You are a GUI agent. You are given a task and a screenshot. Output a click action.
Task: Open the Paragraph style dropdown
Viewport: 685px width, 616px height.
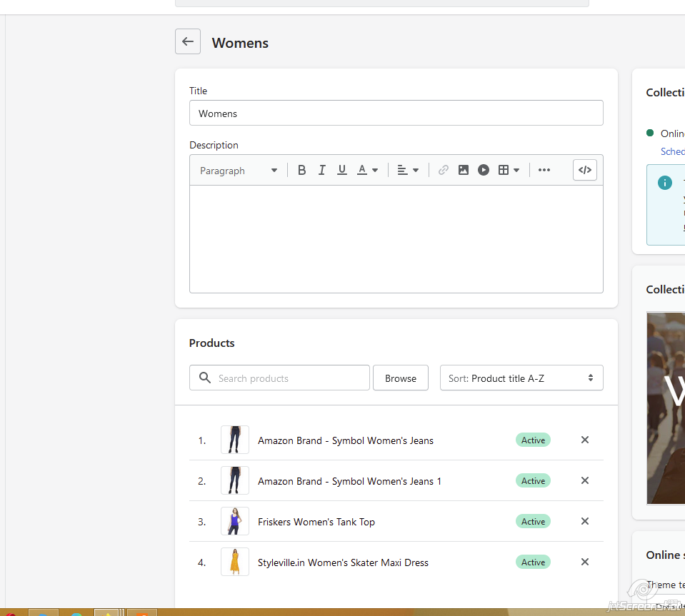pos(238,171)
